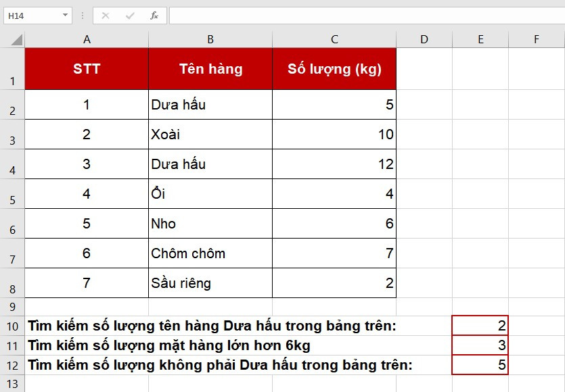This screenshot has width=565, height=392.
Task: Select column D header
Action: click(424, 39)
